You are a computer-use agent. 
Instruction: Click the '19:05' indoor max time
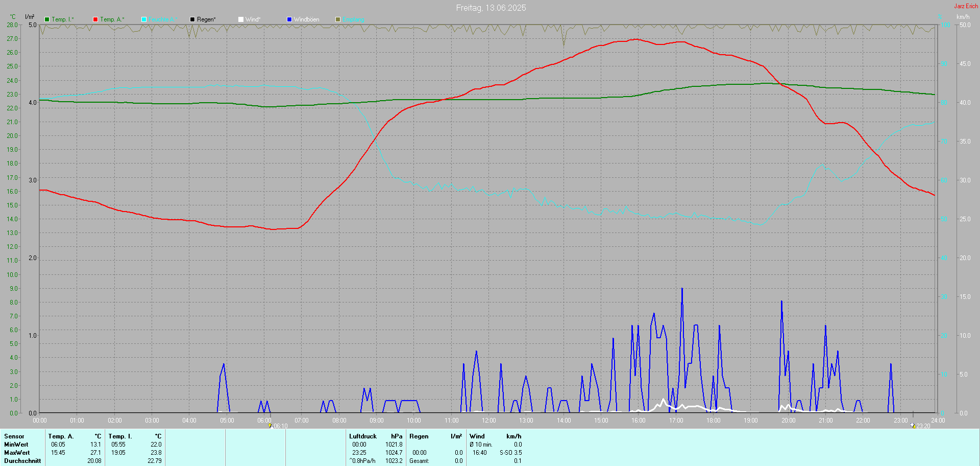pos(118,453)
